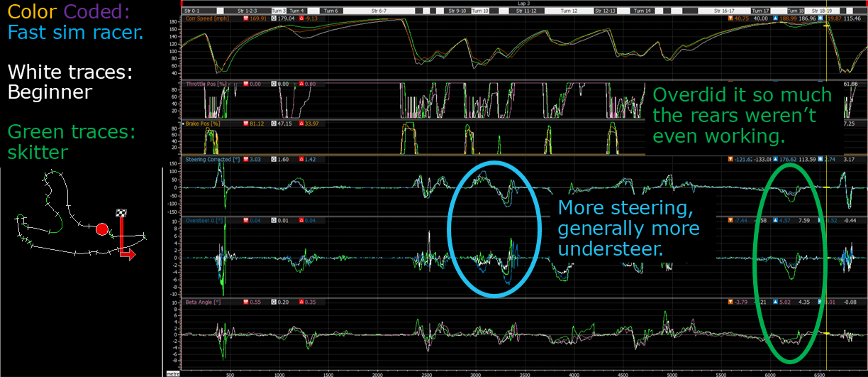Click the Throttle Pos difference triangle icon
This screenshot has width=868, height=377.
(x=301, y=84)
